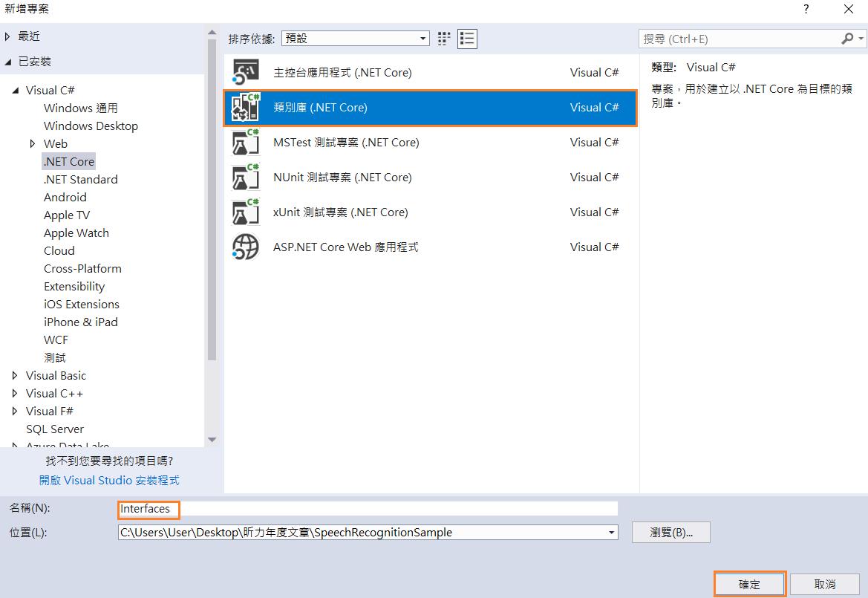Click 開啟 Visual Studio 安裝程式 link
The height and width of the screenshot is (598, 868).
pos(109,481)
